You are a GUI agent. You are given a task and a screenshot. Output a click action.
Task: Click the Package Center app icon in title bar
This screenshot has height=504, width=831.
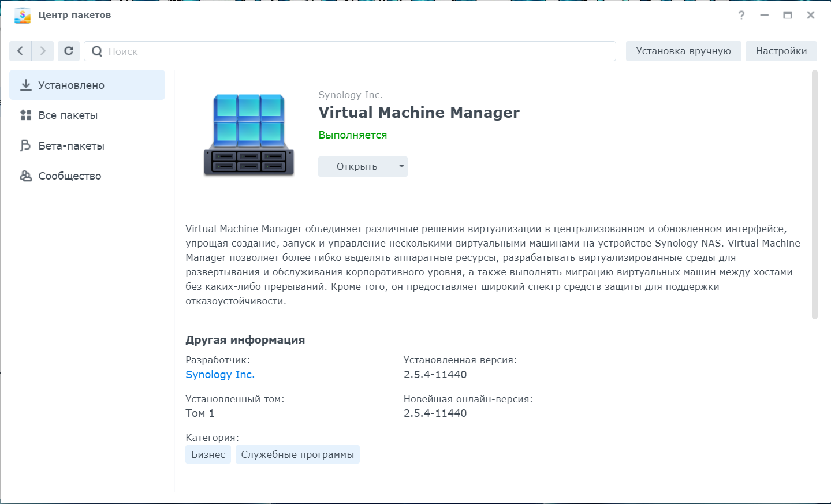23,15
